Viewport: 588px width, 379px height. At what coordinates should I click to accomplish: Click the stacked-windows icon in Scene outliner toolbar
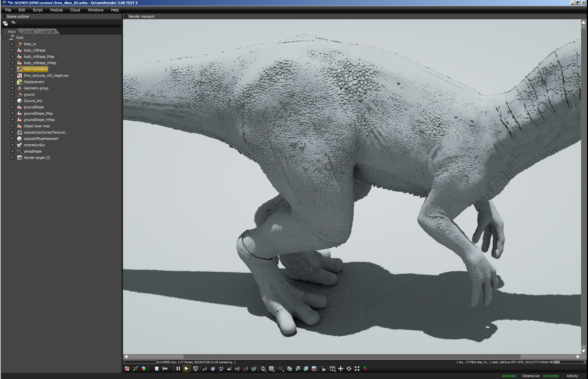5,23
